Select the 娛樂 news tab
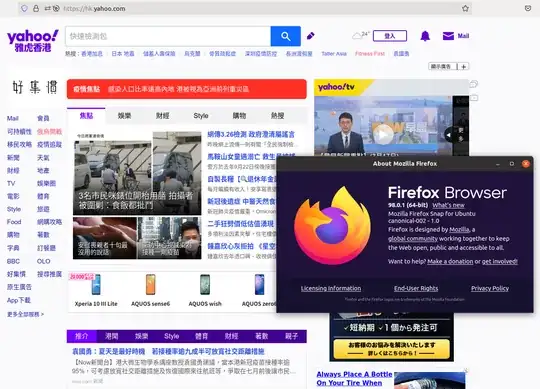This screenshot has height=389, width=540. (124, 116)
